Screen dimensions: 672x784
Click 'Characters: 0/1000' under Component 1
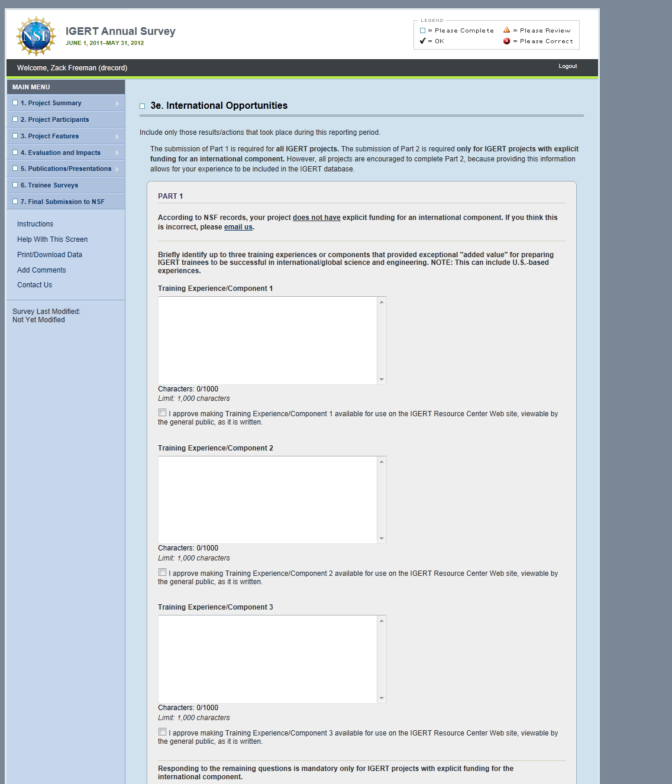188,389
